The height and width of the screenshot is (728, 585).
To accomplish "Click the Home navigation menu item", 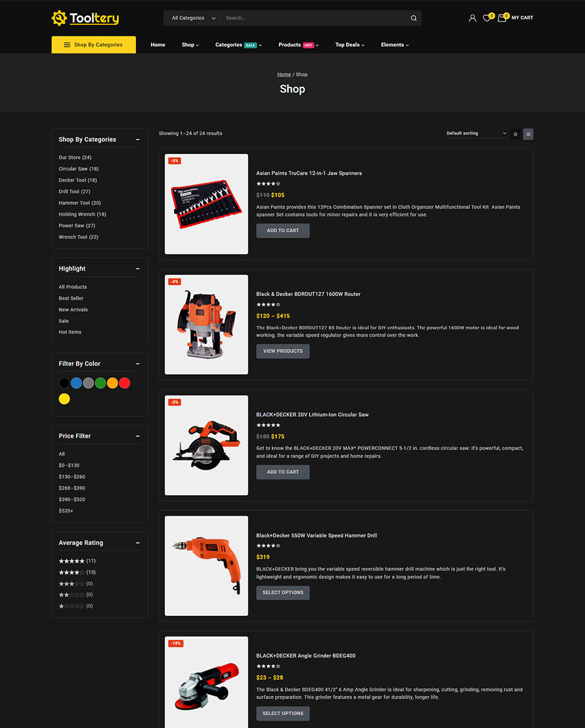I will tap(158, 45).
